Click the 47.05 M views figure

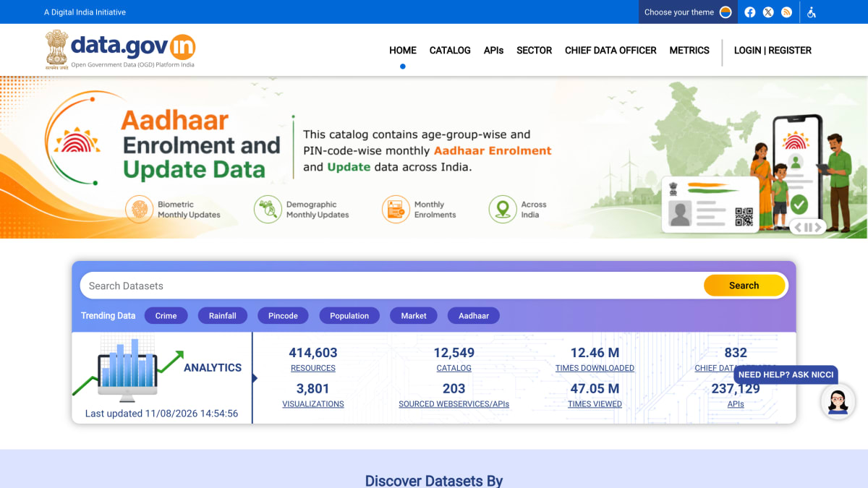(x=595, y=389)
